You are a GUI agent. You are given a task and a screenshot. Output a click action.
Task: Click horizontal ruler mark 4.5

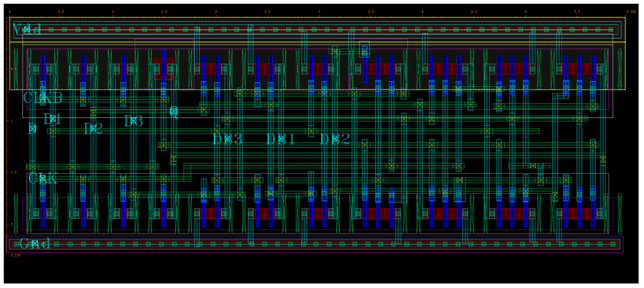pos(474,12)
